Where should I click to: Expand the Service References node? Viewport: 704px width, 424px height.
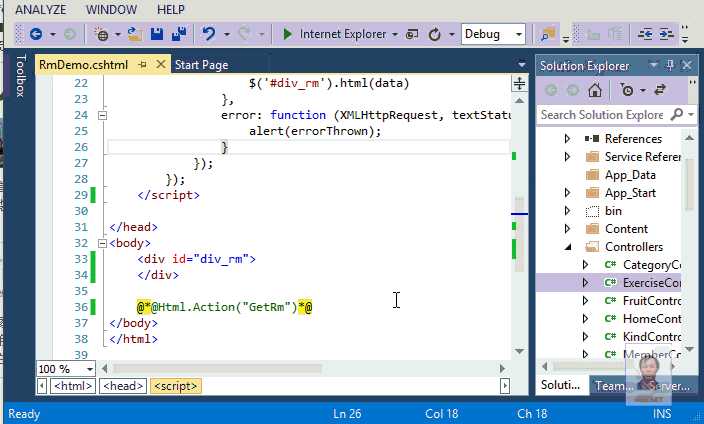click(x=567, y=157)
